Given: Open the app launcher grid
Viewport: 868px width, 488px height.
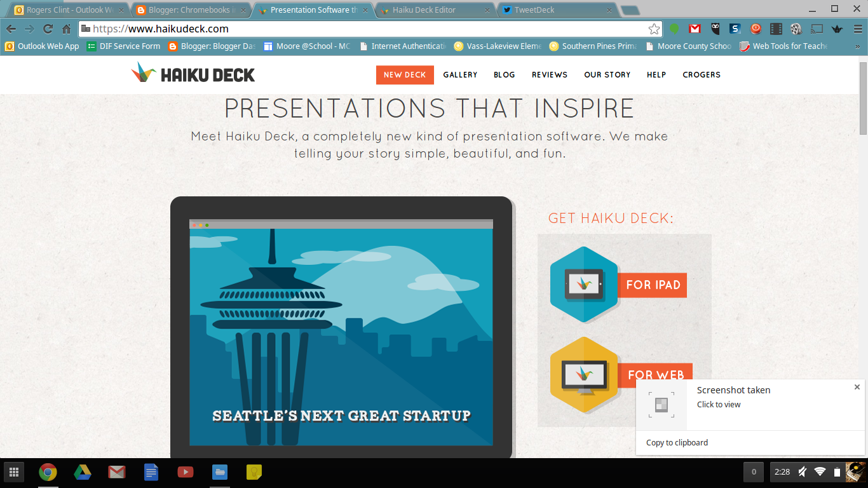Looking at the screenshot, I should tap(13, 472).
